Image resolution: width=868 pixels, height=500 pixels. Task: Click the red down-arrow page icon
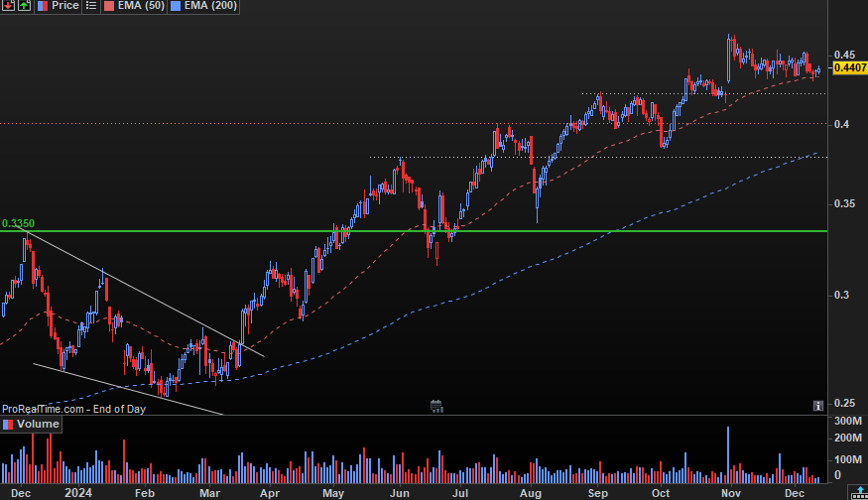point(8,6)
